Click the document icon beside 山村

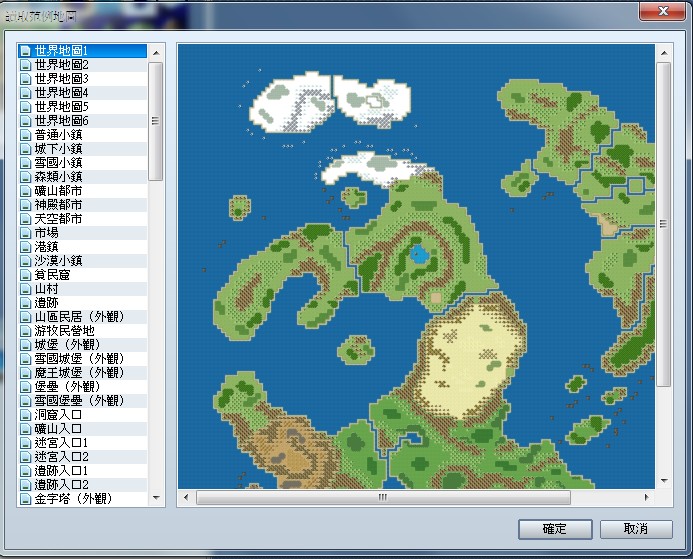pyautogui.click(x=26, y=289)
